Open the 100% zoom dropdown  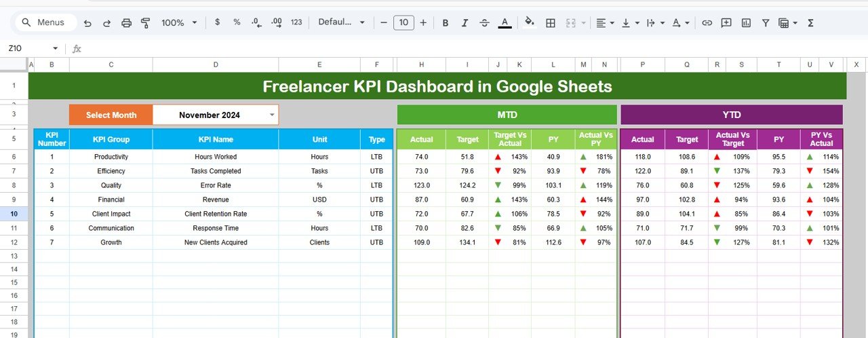(179, 23)
